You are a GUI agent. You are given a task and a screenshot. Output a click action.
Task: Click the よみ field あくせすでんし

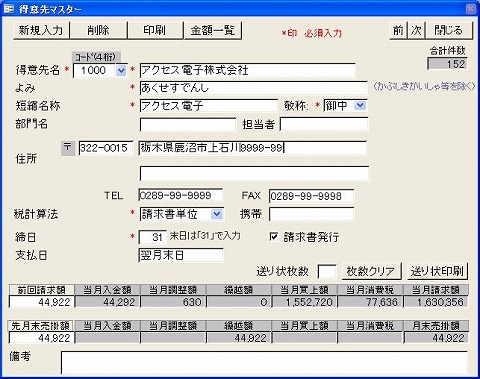253,88
